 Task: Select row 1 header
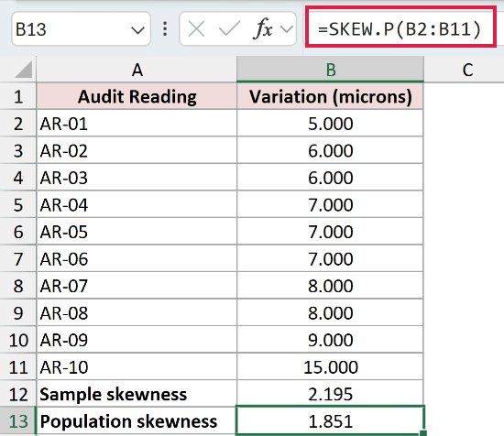click(18, 96)
